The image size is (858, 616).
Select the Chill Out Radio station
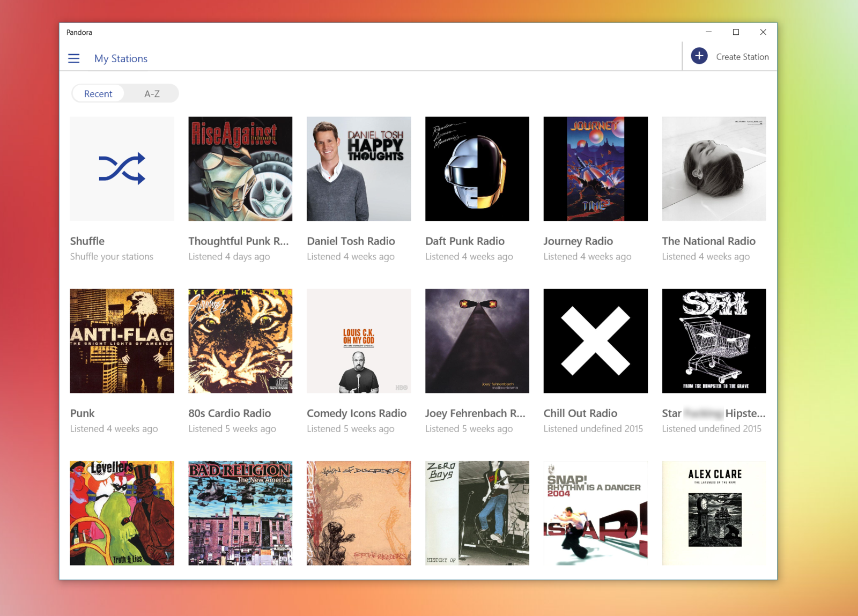coord(595,341)
